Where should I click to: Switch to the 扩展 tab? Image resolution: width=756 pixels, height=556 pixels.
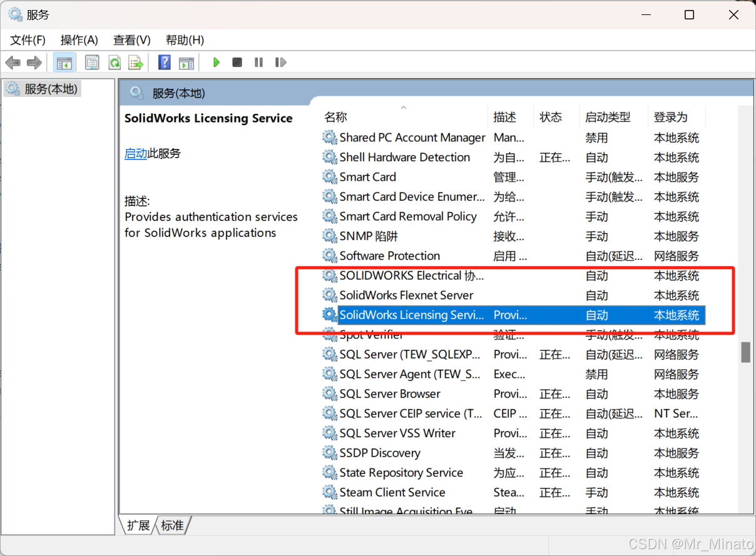point(138,525)
